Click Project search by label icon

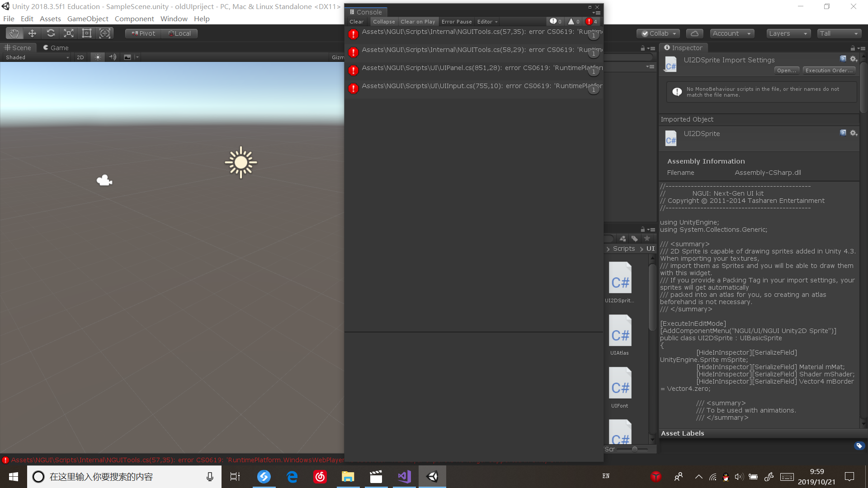tap(635, 239)
